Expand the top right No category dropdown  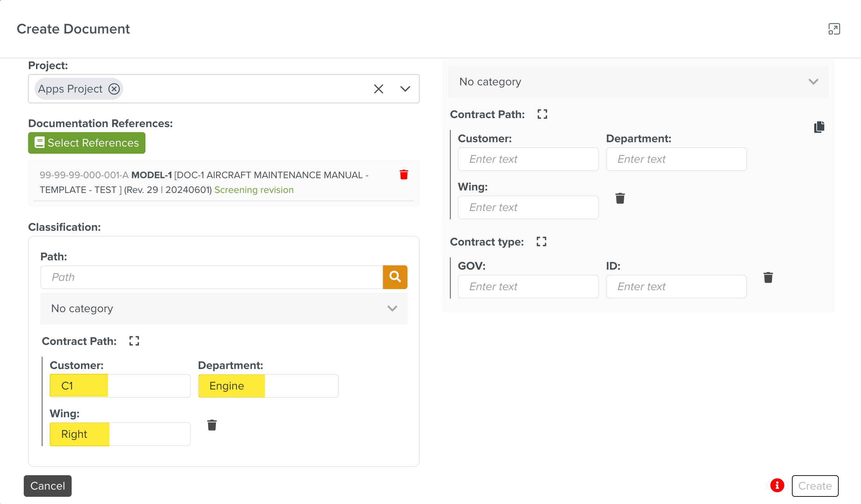click(x=813, y=82)
